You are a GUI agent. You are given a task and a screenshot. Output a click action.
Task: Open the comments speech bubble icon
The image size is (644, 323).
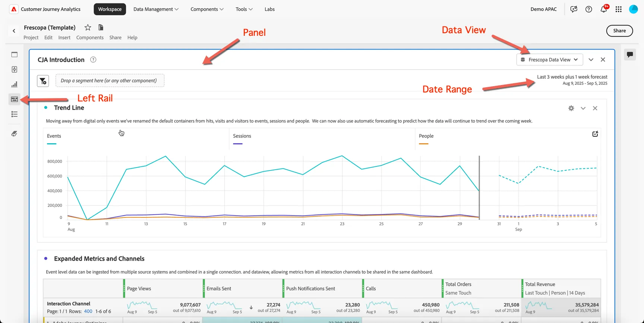[630, 55]
